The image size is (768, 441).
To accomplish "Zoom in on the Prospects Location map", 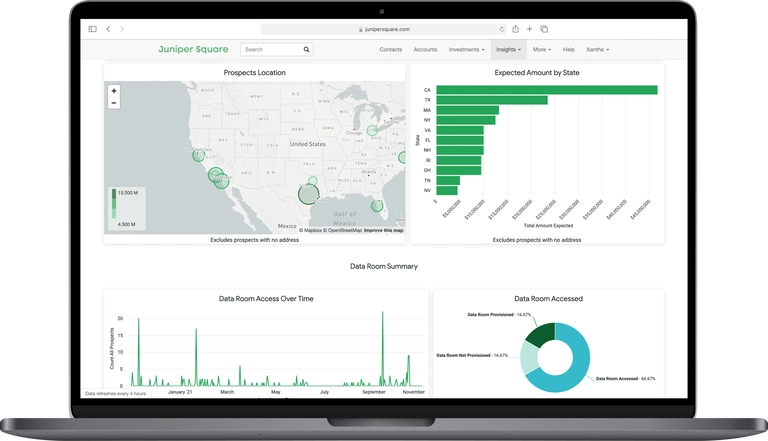I will 114,91.
